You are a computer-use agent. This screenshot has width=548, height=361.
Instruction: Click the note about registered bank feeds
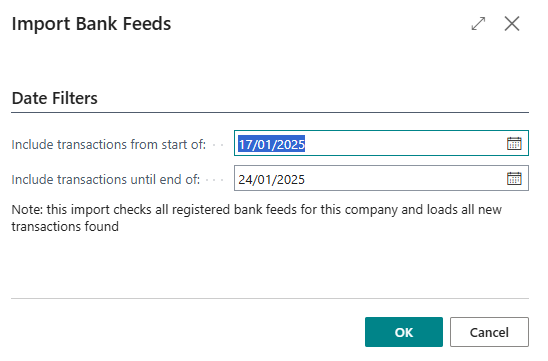tap(257, 218)
